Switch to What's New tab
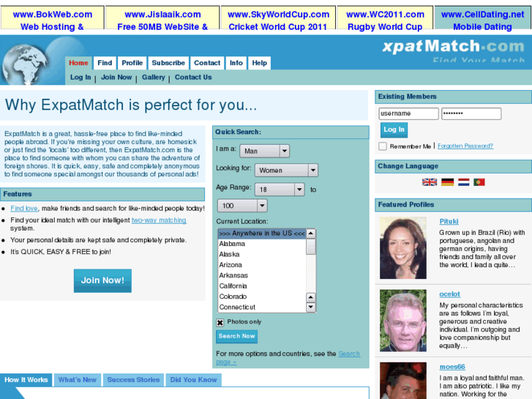The width and height of the screenshot is (532, 399). [x=78, y=380]
